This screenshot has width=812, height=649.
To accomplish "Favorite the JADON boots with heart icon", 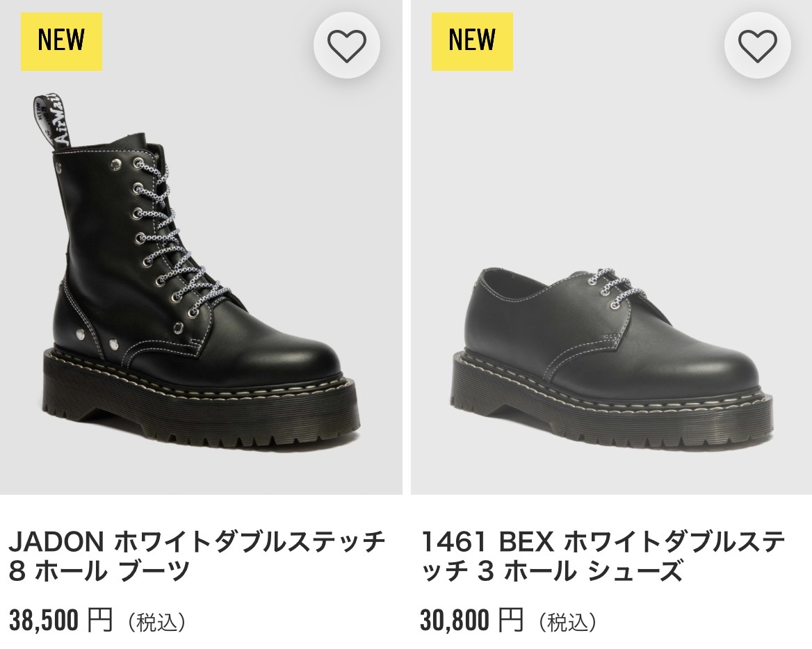I will [x=346, y=46].
